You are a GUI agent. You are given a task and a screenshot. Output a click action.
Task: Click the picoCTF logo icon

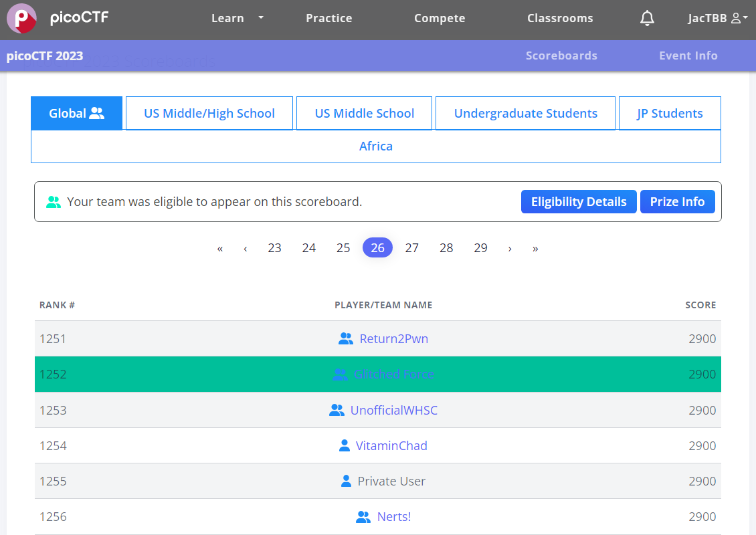point(21,18)
